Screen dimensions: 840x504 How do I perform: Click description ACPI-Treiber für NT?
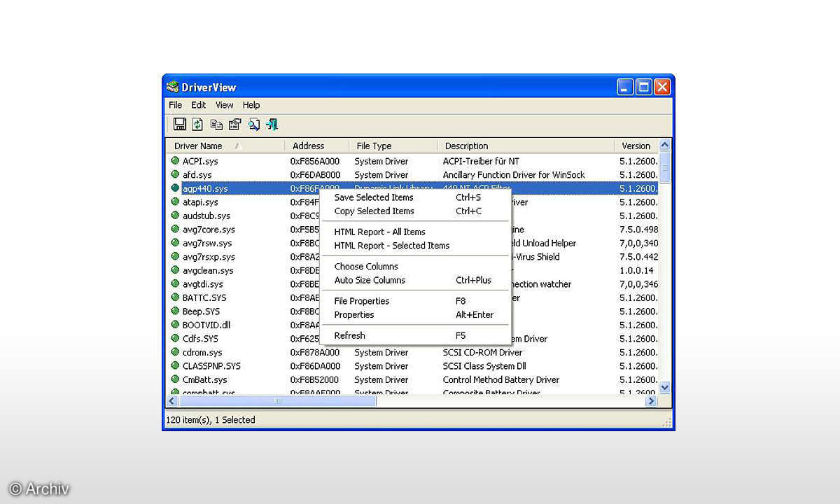pos(481,161)
